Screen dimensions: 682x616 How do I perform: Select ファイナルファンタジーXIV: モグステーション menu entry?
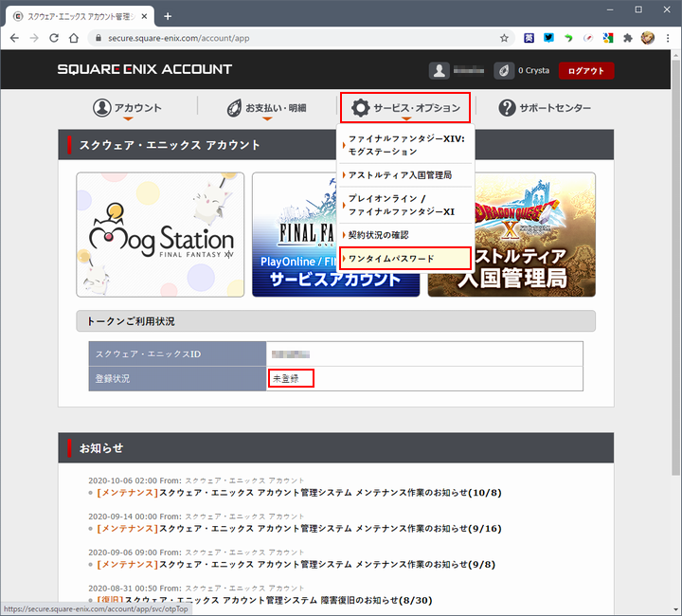pos(405,145)
